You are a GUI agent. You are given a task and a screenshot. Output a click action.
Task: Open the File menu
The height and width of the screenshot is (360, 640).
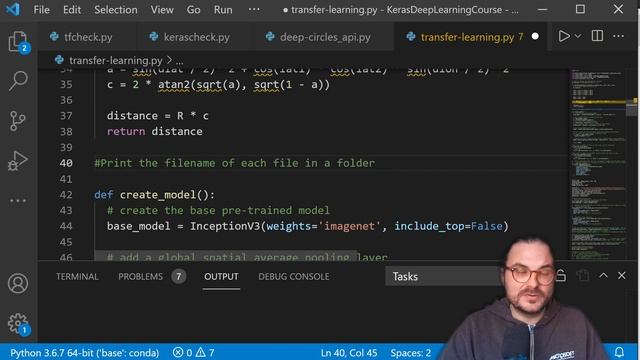(x=41, y=9)
